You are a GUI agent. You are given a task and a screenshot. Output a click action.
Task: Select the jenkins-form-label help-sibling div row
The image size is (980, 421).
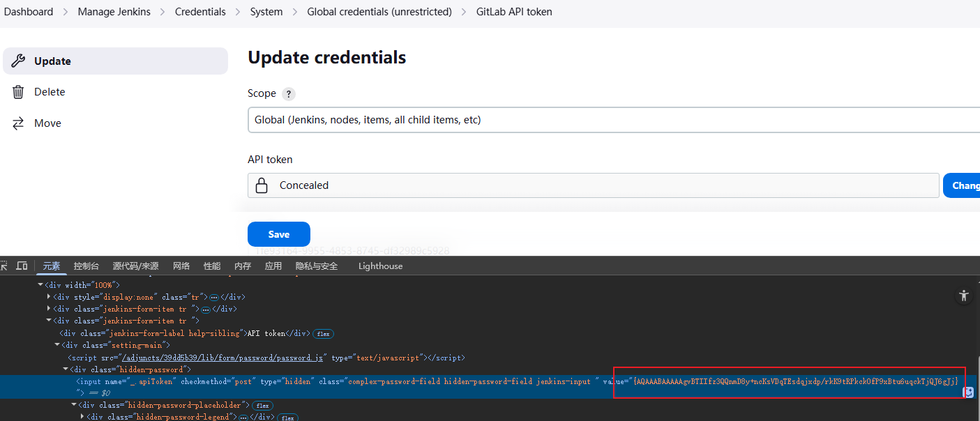click(x=185, y=333)
